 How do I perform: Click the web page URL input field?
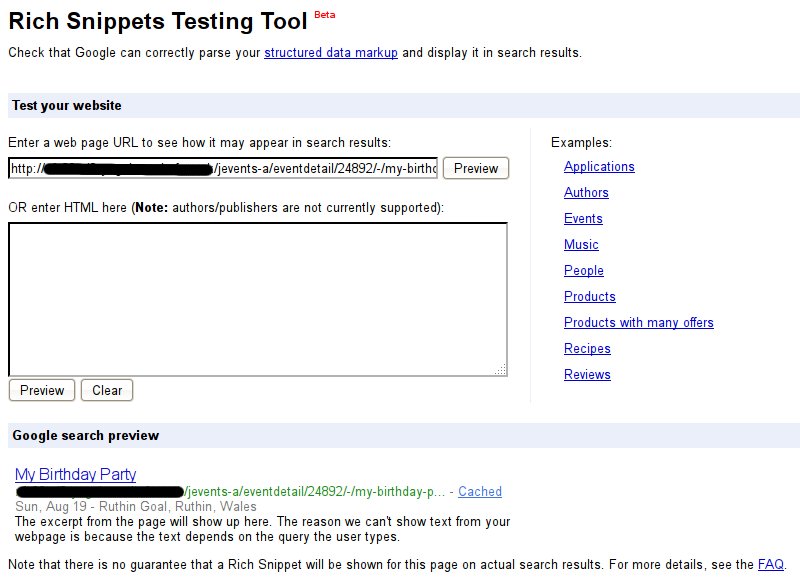tap(223, 168)
